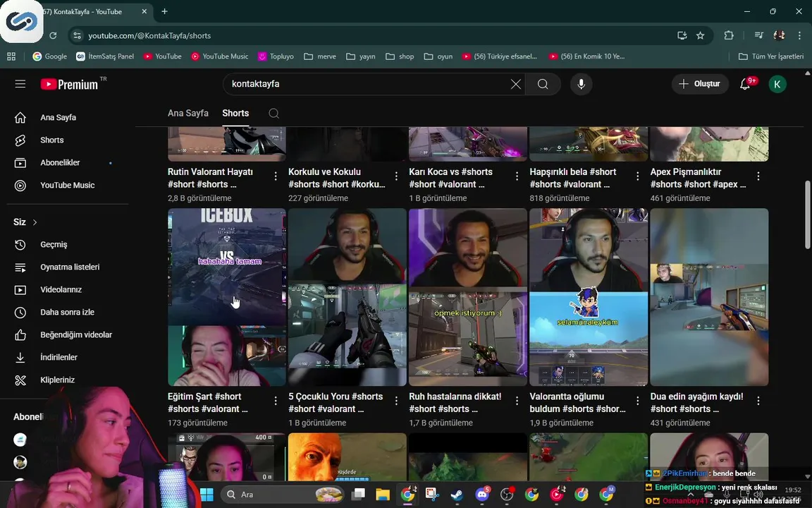Image resolution: width=812 pixels, height=508 pixels.
Task: Open options for Valorantta oğlumu buldum short
Action: (637, 401)
